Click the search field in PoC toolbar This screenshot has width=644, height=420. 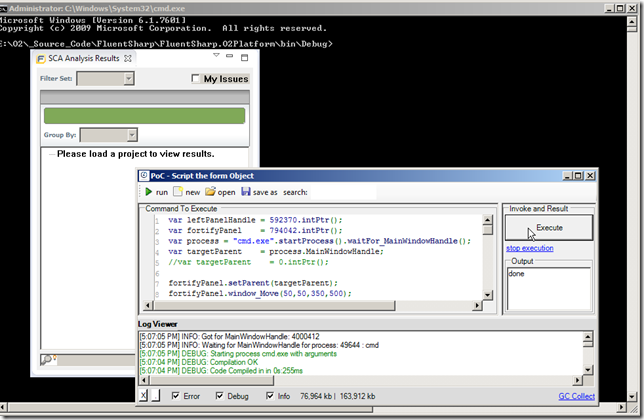[343, 192]
